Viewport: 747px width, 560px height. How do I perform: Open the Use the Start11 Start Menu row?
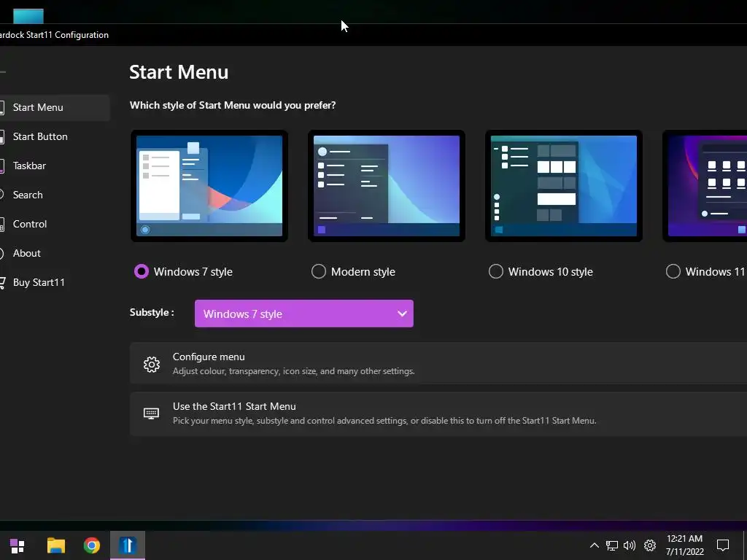438,413
